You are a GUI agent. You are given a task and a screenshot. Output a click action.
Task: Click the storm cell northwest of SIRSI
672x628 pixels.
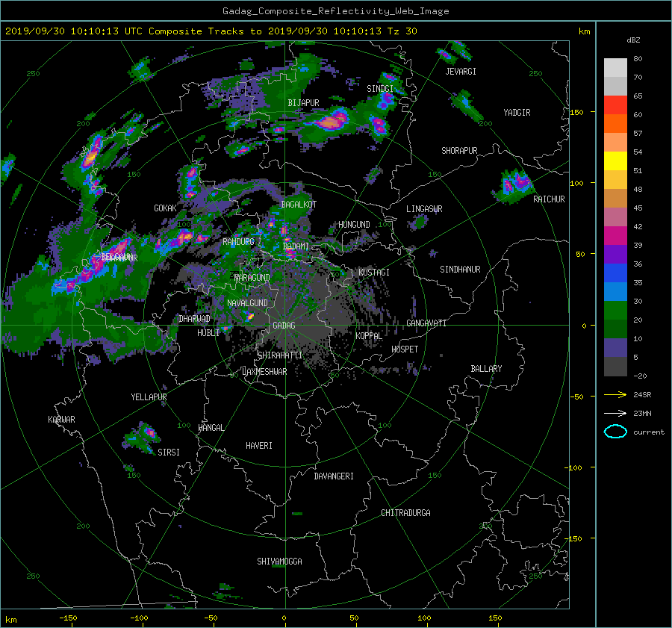coord(143,436)
